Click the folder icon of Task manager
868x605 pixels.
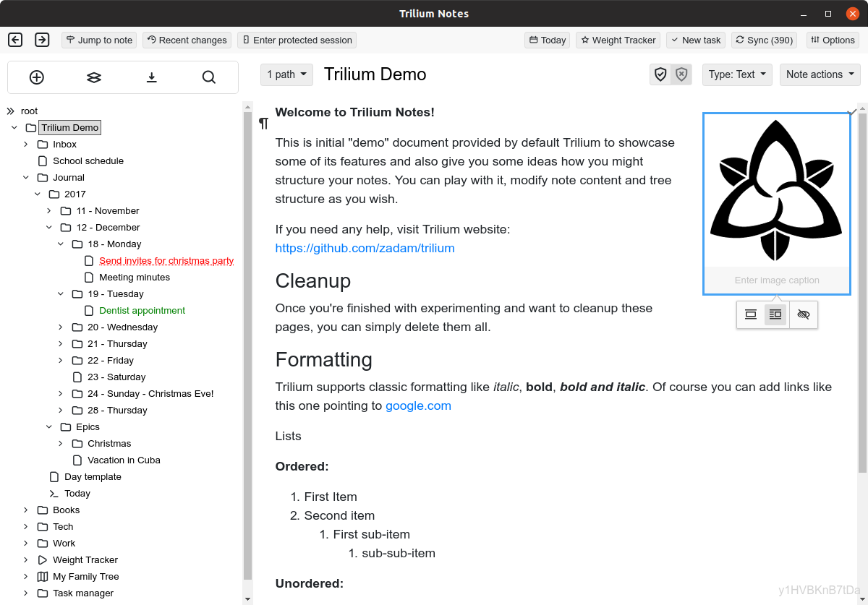click(x=43, y=593)
